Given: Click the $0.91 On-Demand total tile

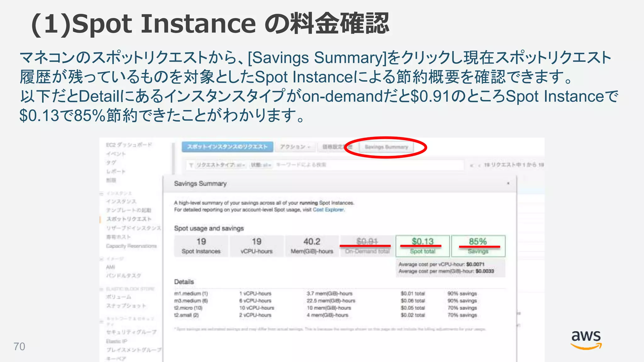Looking at the screenshot, I should [367, 246].
